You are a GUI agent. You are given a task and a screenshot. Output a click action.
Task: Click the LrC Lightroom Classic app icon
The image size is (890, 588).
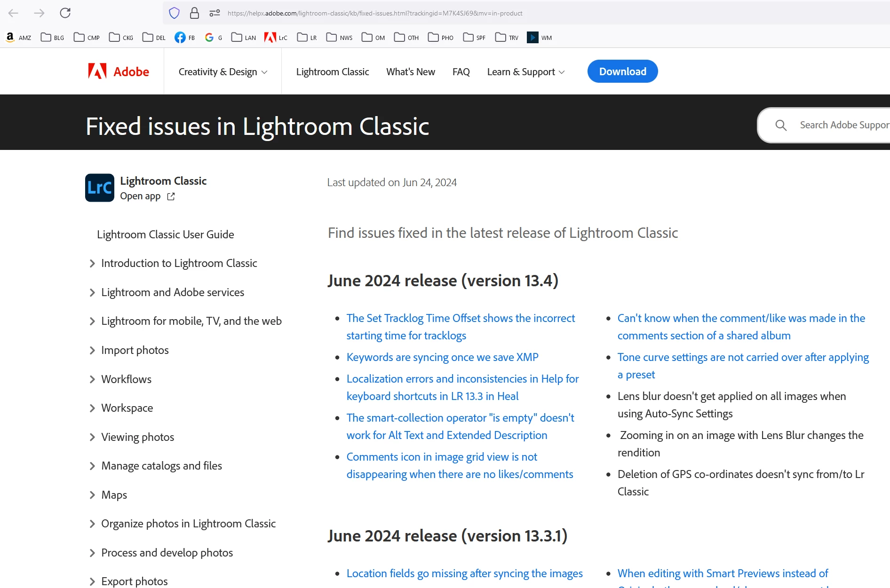[100, 188]
